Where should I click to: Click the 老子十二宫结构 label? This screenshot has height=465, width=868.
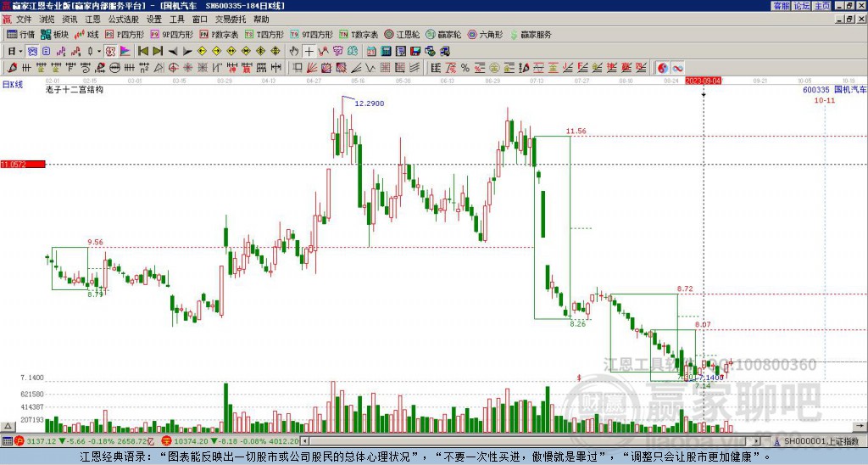(x=75, y=89)
